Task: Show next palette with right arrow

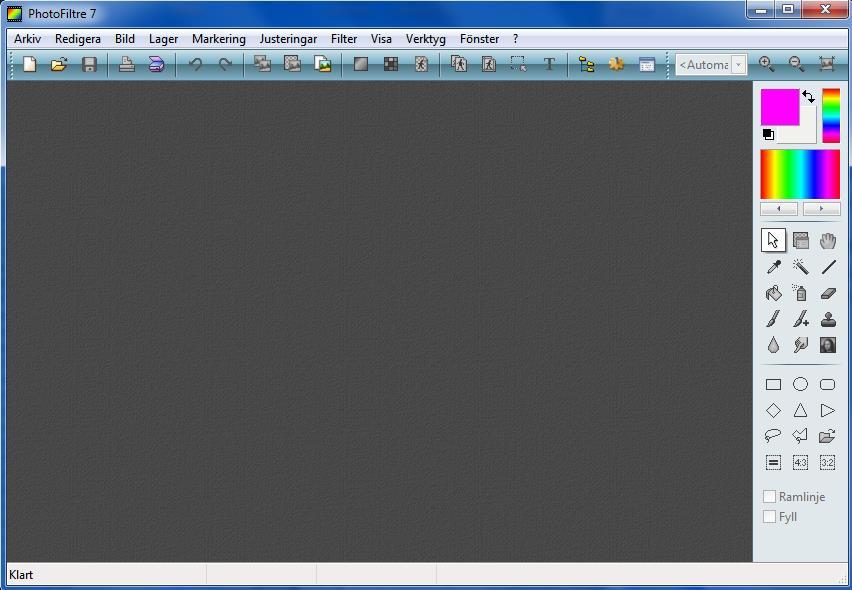Action: coord(822,209)
